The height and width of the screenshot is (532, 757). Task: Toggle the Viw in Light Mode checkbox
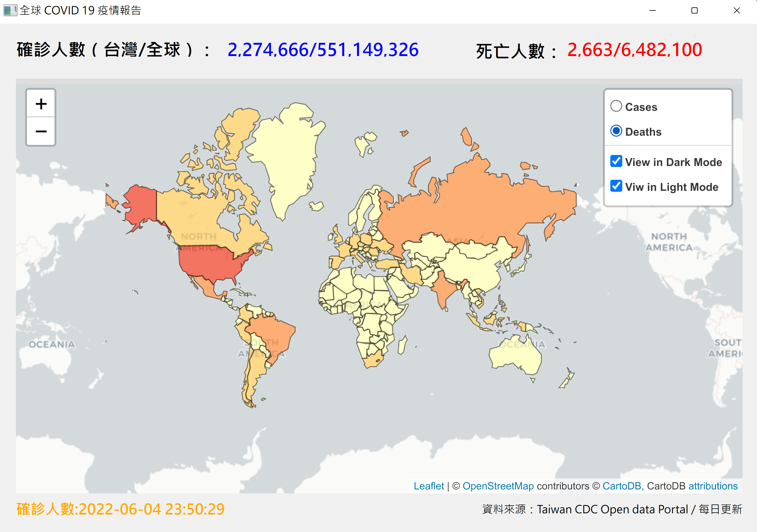pos(616,186)
